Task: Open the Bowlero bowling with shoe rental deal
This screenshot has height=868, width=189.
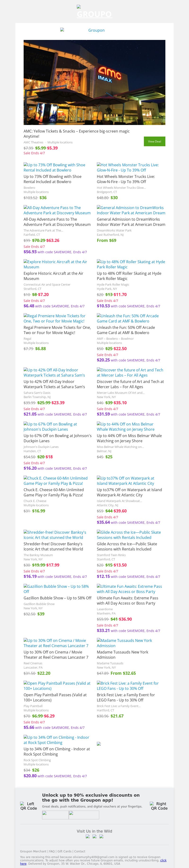Action: point(54,168)
